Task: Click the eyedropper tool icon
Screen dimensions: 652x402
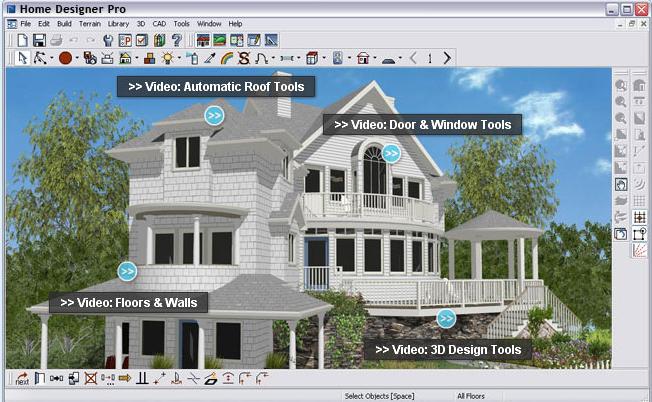Action: (x=210, y=58)
